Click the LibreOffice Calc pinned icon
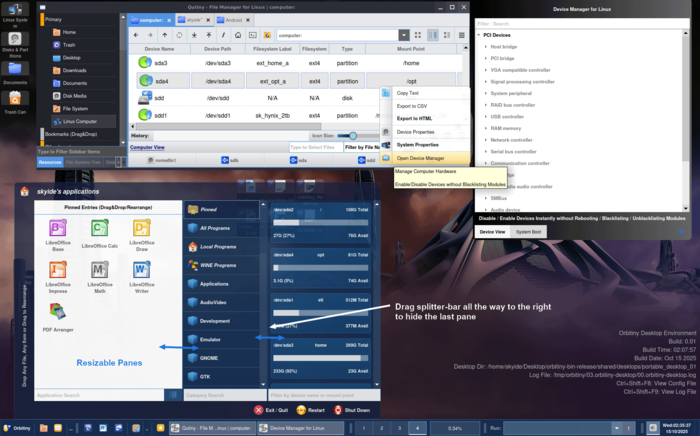The image size is (700, 436). (99, 231)
